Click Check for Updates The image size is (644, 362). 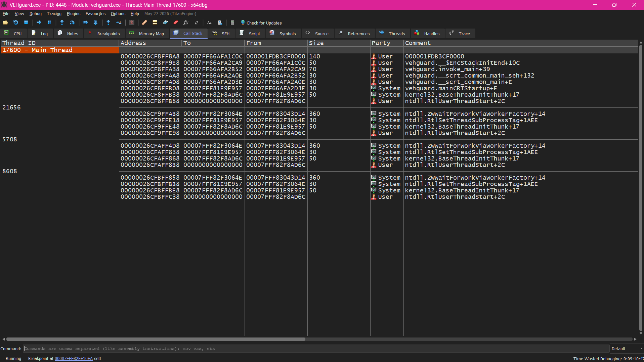point(261,23)
